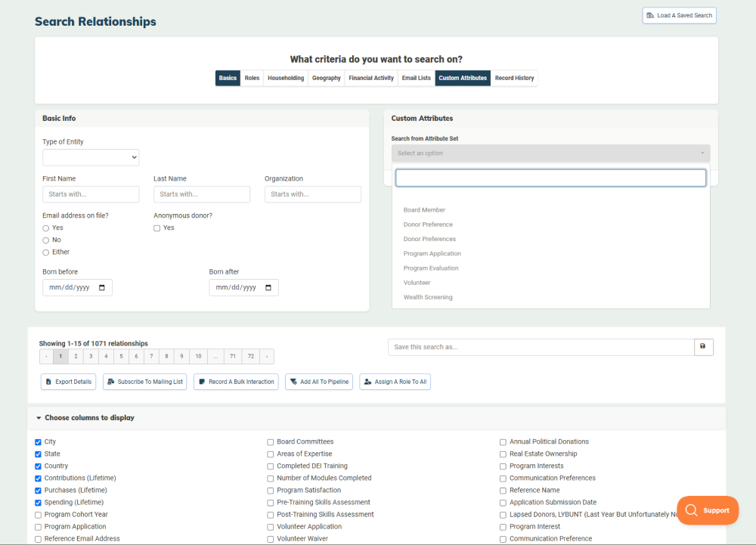Click the Add All To Pipeline icon
The height and width of the screenshot is (545, 756).
[292, 382]
